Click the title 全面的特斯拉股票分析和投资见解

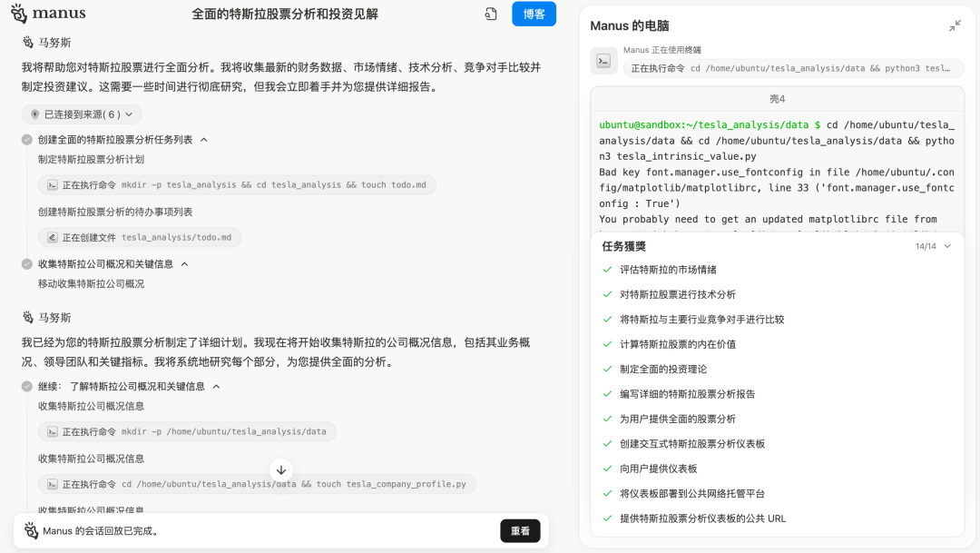click(x=285, y=14)
